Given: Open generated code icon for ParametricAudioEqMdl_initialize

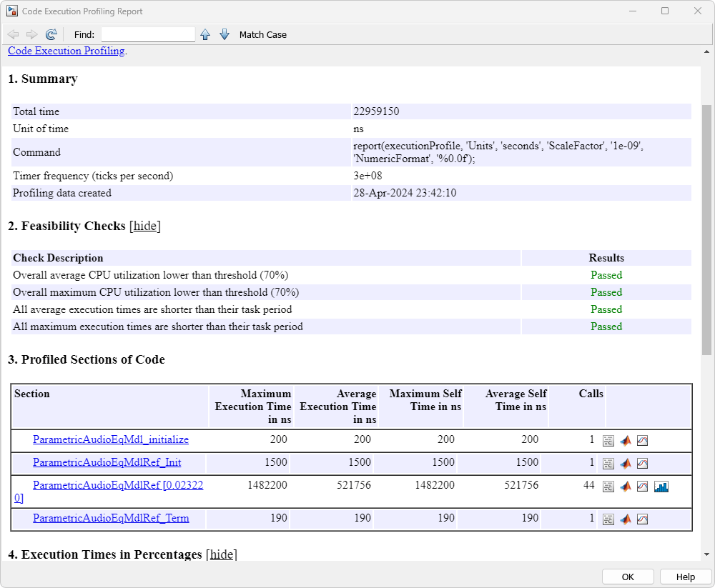Looking at the screenshot, I should click(608, 441).
